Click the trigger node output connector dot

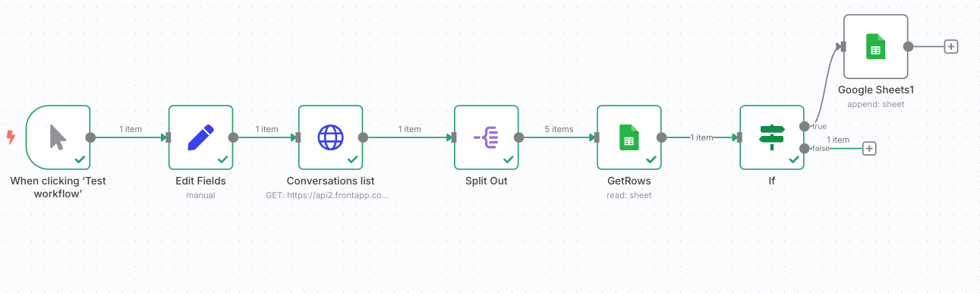(90, 137)
